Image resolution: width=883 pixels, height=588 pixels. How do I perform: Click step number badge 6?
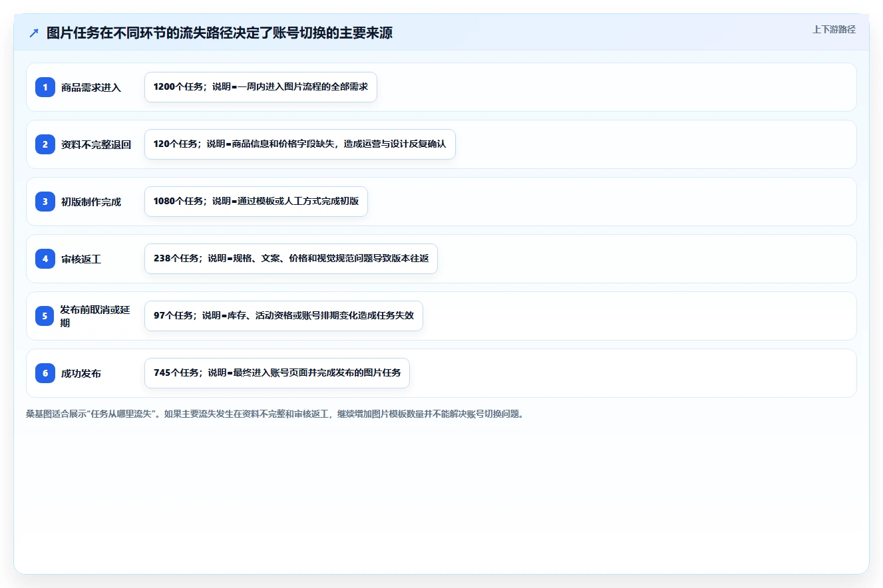[x=45, y=373]
